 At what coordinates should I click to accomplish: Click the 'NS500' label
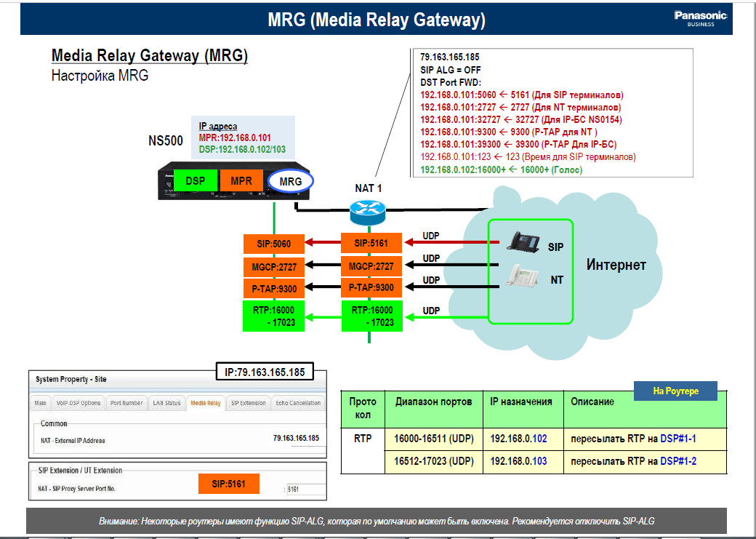point(166,141)
